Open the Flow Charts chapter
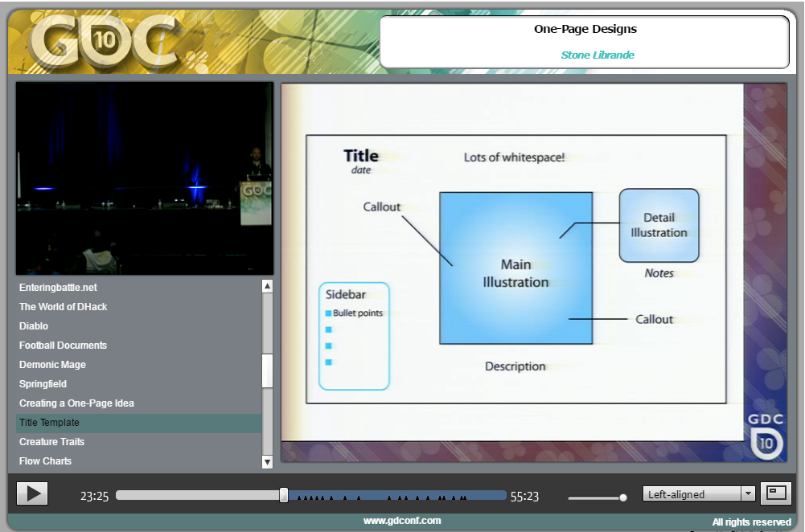Image resolution: width=805 pixels, height=532 pixels. 45,461
